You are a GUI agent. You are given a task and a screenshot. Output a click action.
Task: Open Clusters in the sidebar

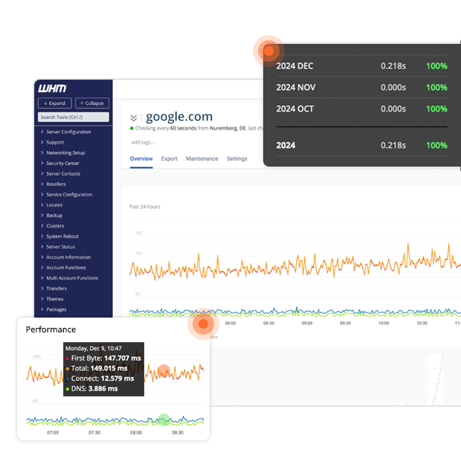55,226
